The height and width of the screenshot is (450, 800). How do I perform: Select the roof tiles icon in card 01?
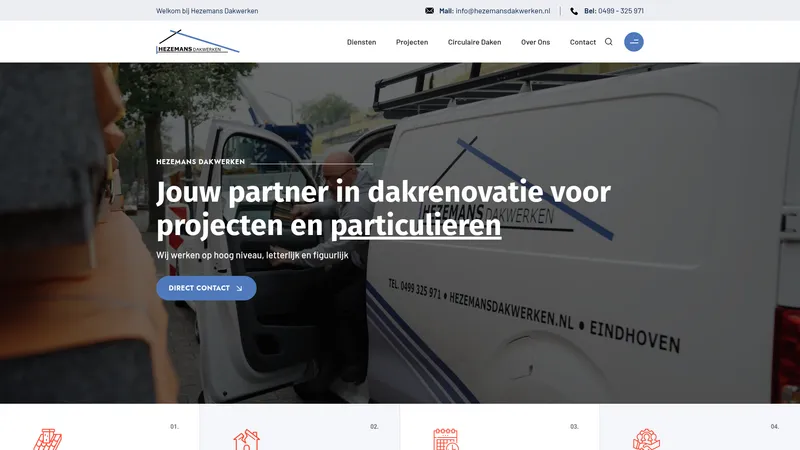(x=47, y=439)
